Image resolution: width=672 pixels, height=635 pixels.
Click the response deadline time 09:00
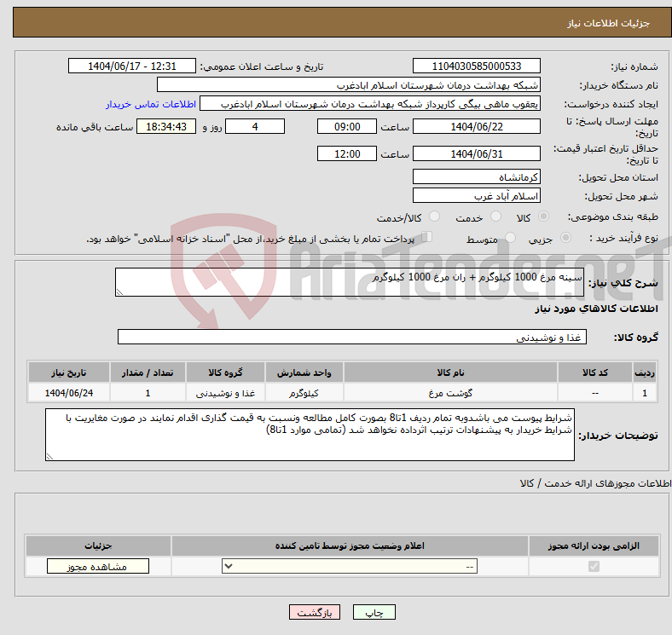347,126
